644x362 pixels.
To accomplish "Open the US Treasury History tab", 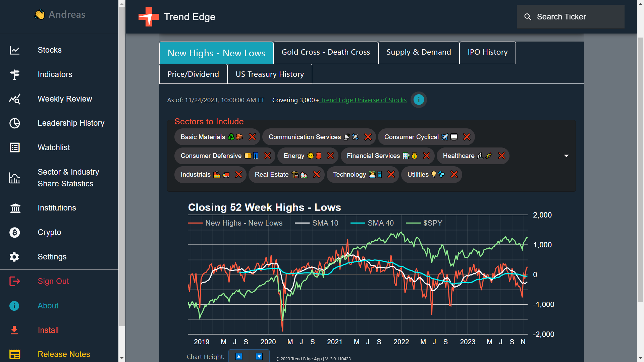I will 270,74.
